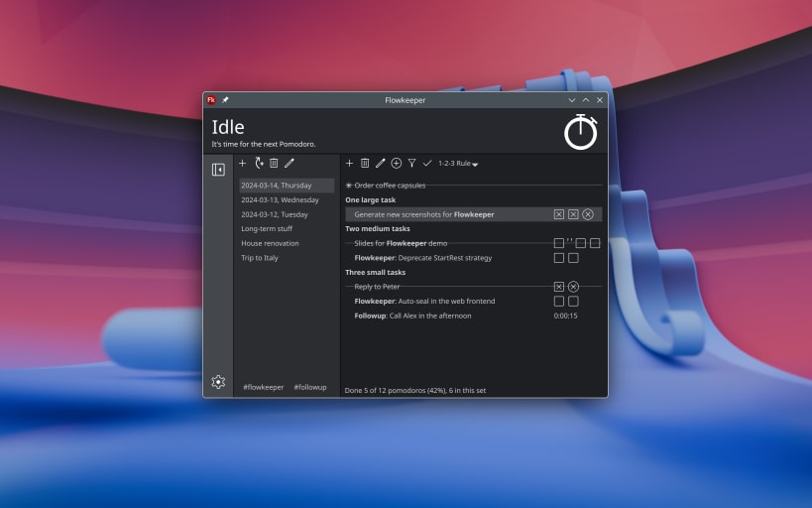Select Generate new screenshots for Flowkeeper item

tap(474, 214)
